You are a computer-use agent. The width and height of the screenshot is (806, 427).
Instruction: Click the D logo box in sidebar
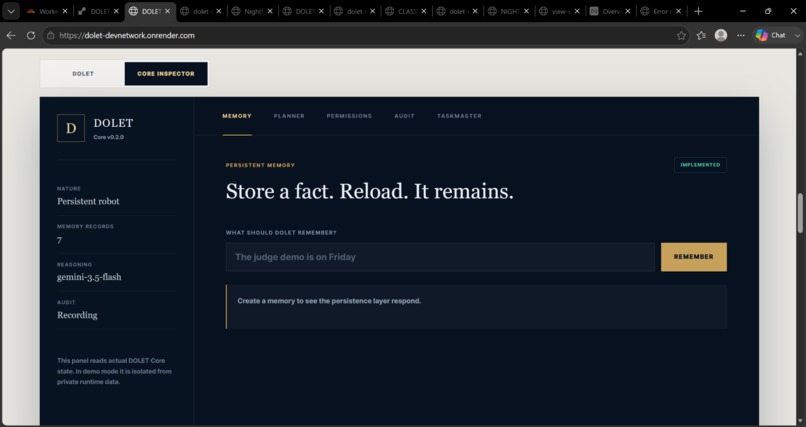click(71, 128)
